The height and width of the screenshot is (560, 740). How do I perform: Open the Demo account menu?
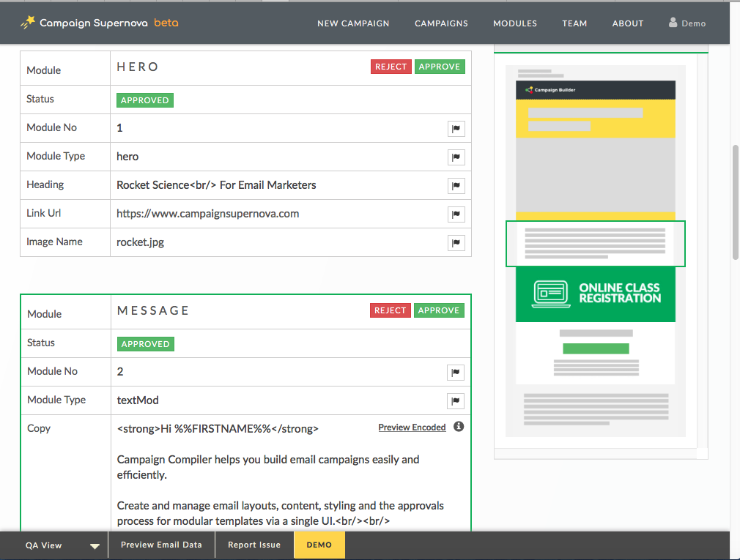[687, 23]
